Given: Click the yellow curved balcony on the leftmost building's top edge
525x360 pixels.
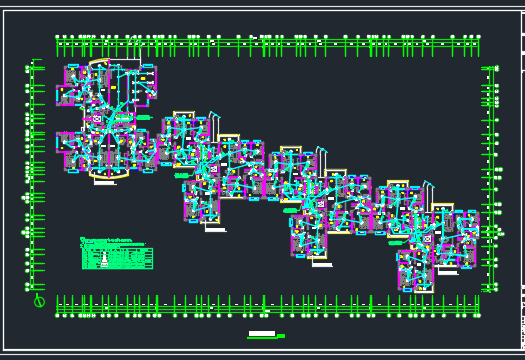Looking at the screenshot, I should [x=98, y=62].
